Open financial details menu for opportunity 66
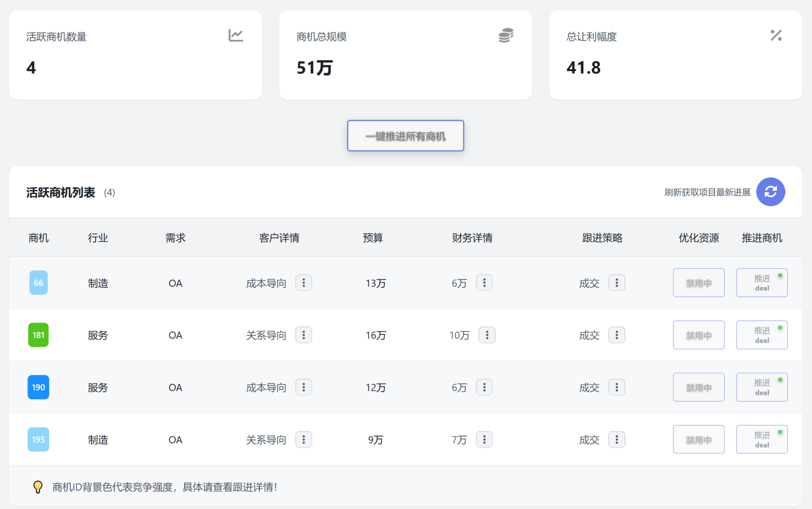 point(484,283)
